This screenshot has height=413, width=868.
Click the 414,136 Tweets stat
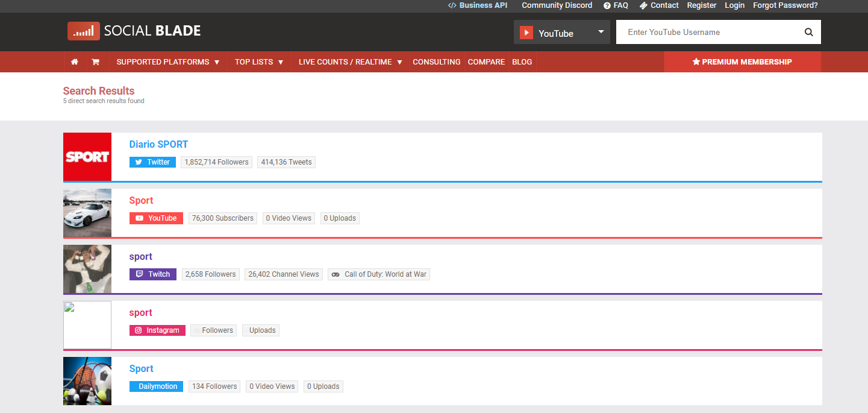(287, 162)
